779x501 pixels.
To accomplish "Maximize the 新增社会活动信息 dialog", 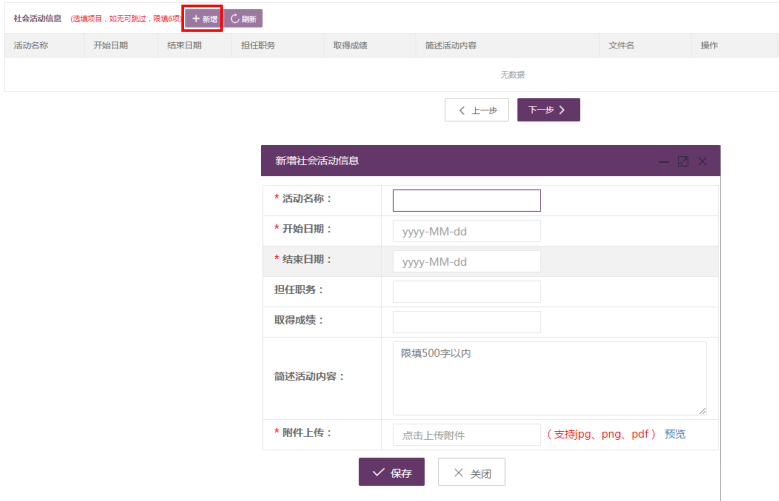I will [x=683, y=161].
